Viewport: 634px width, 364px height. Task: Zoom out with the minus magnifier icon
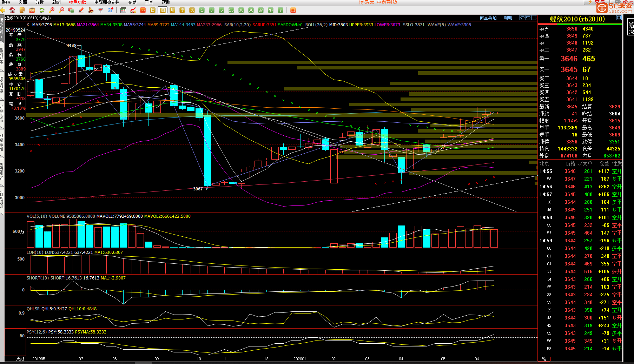coord(61,10)
